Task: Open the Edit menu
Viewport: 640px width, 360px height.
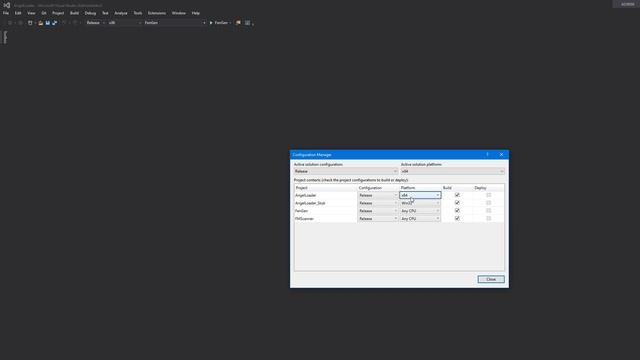Action: [18, 13]
